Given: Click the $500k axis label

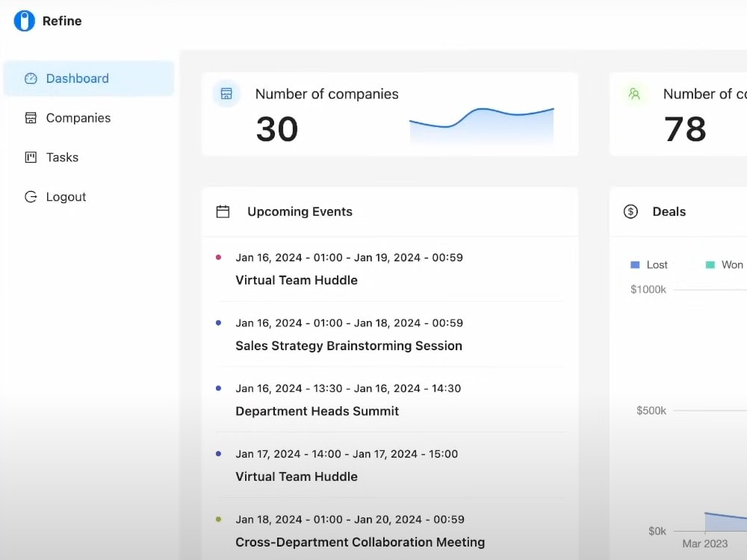Looking at the screenshot, I should [x=651, y=411].
